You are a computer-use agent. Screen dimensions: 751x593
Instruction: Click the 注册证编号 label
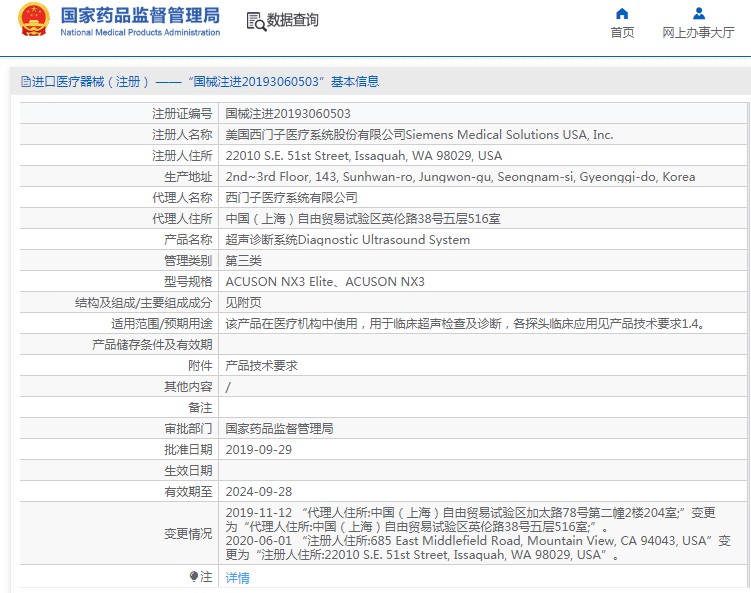182,114
